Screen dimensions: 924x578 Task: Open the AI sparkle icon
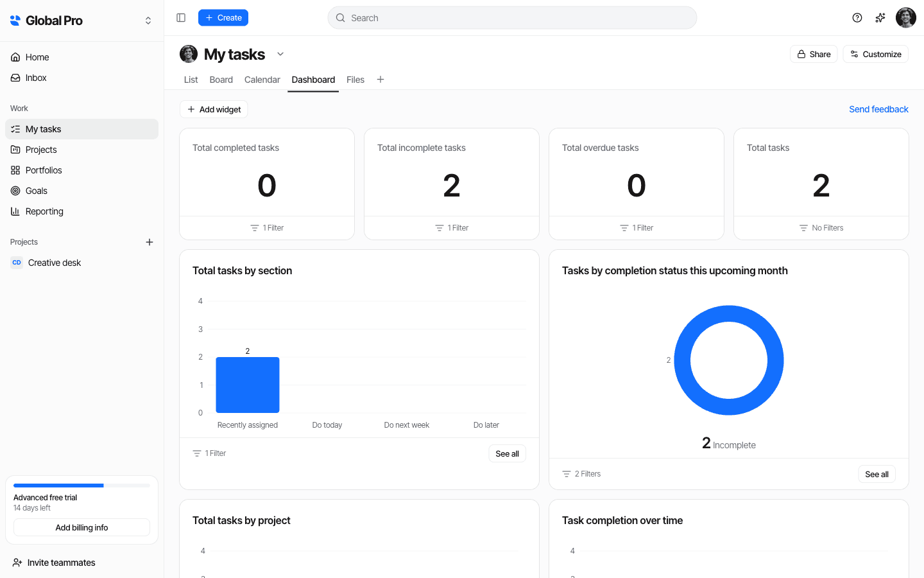click(x=880, y=18)
